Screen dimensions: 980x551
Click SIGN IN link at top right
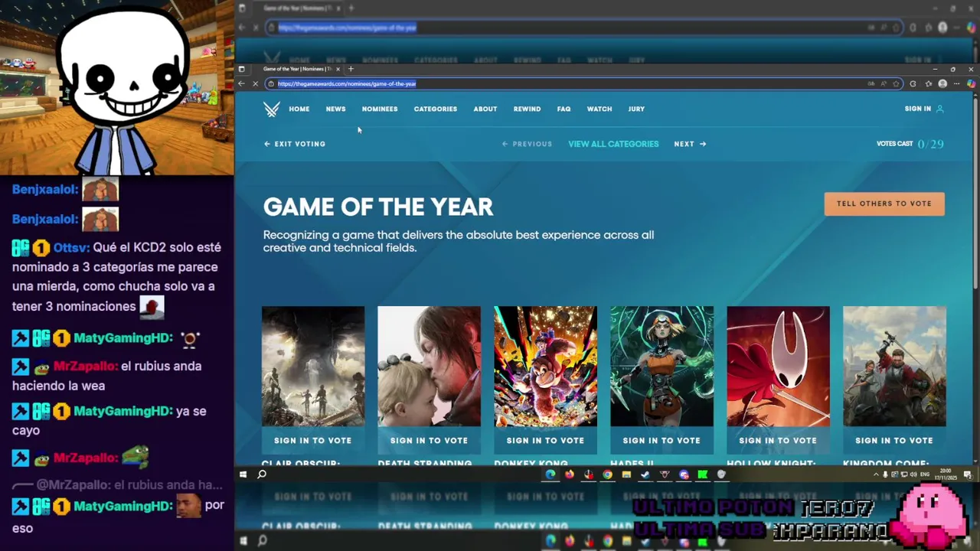point(918,109)
